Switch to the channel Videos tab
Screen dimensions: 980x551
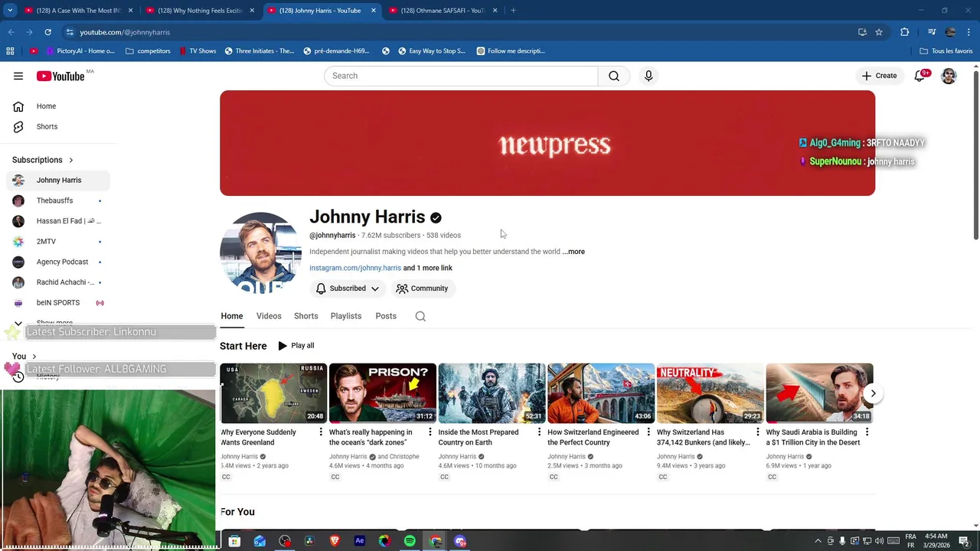pos(269,316)
